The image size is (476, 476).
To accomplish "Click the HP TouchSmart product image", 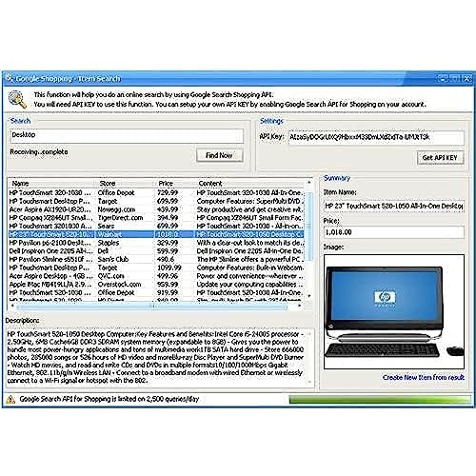I will coord(394,311).
